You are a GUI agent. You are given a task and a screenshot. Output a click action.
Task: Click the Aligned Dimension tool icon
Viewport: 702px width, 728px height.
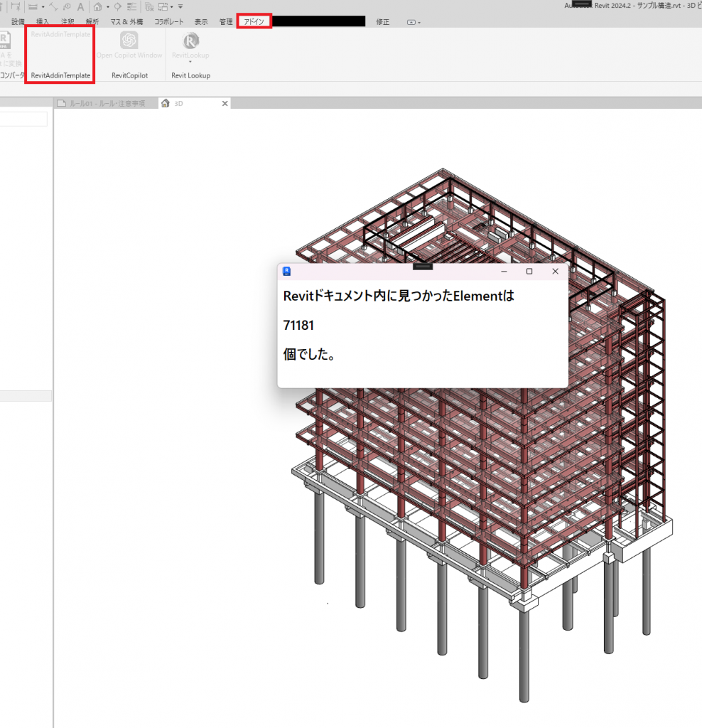(53, 6)
